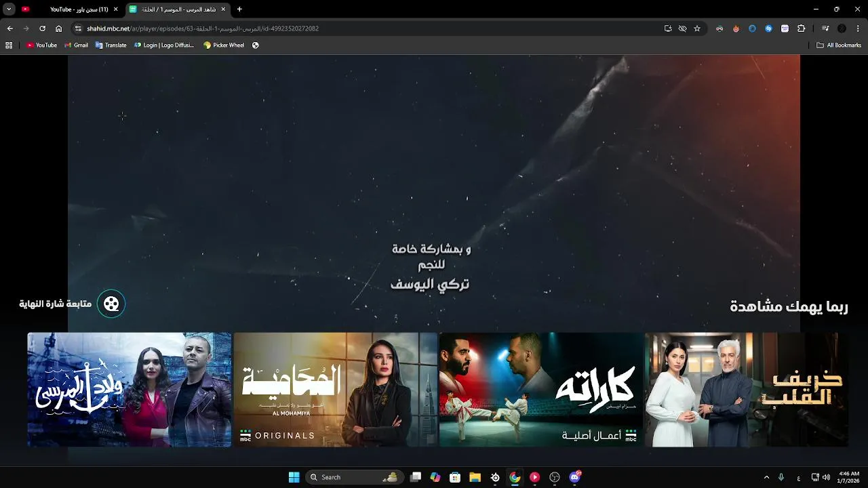Click the film reel watch end credits icon
Viewport: 868px width, 488px height.
(111, 304)
